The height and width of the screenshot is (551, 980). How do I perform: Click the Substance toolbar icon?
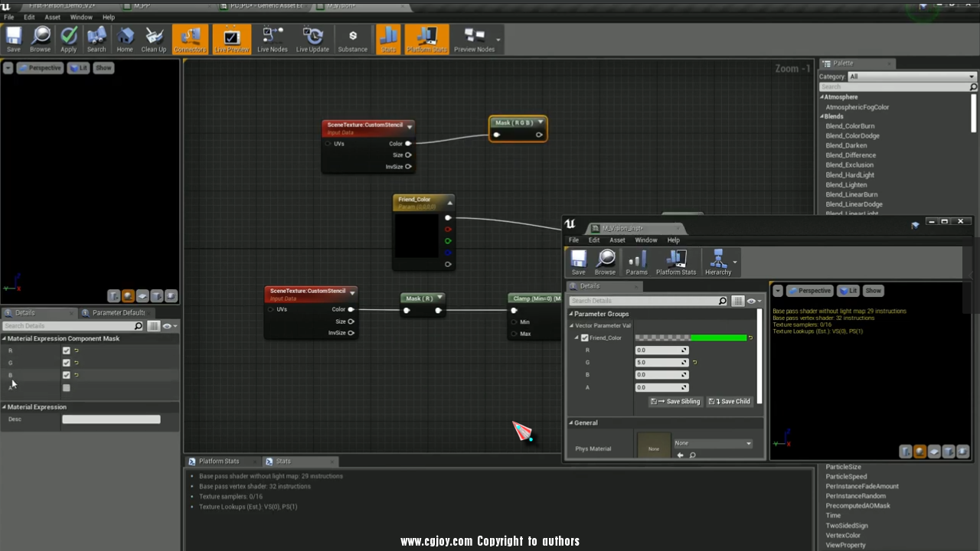(x=352, y=40)
